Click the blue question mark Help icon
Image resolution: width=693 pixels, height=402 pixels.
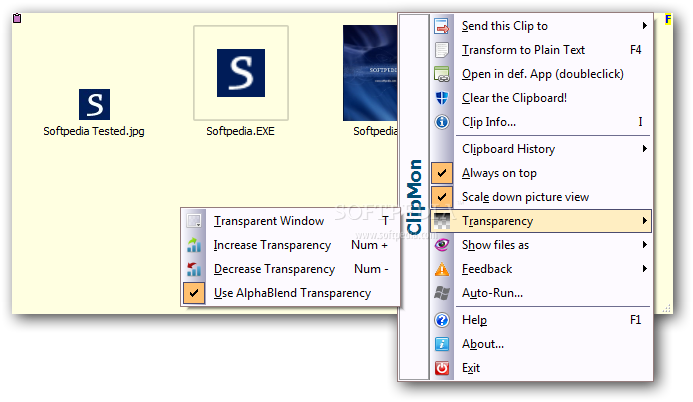tap(442, 320)
